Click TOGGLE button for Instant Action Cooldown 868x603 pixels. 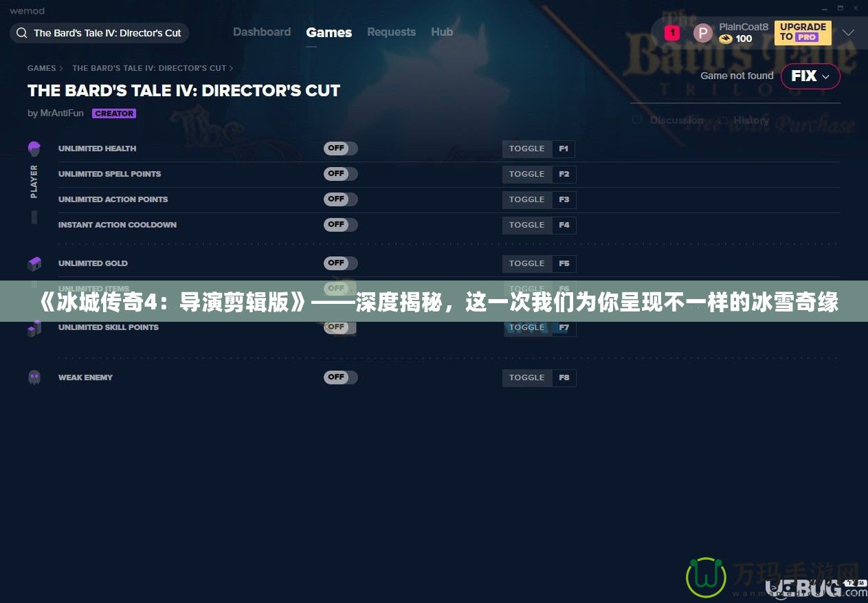click(527, 225)
